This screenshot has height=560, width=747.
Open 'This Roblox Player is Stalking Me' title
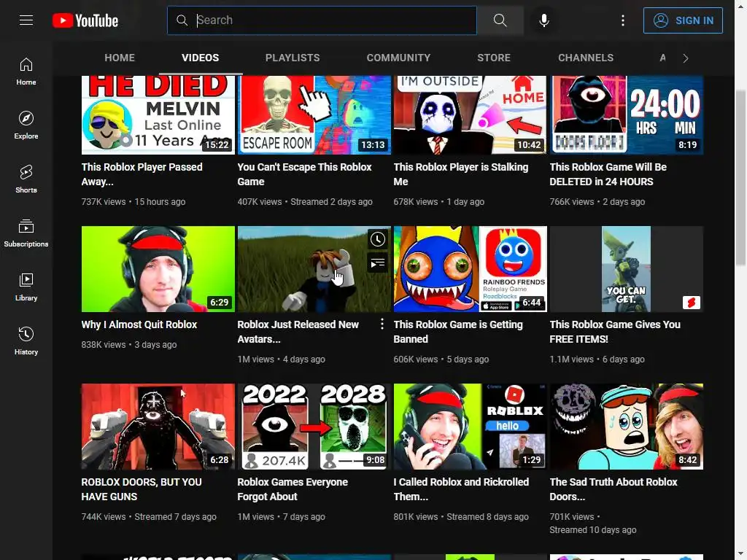pyautogui.click(x=461, y=174)
